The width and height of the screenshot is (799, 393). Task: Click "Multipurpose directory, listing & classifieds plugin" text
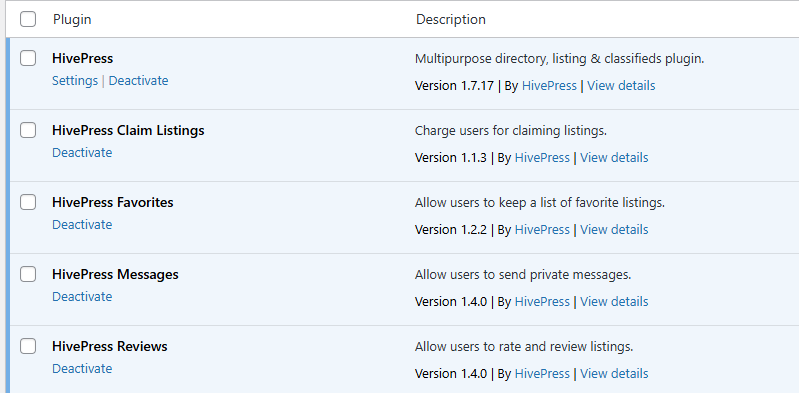(560, 59)
